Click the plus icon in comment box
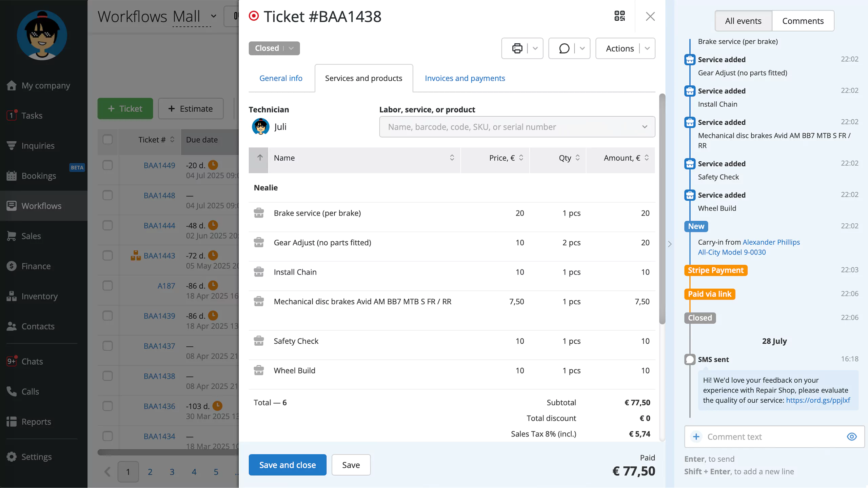 click(x=696, y=436)
